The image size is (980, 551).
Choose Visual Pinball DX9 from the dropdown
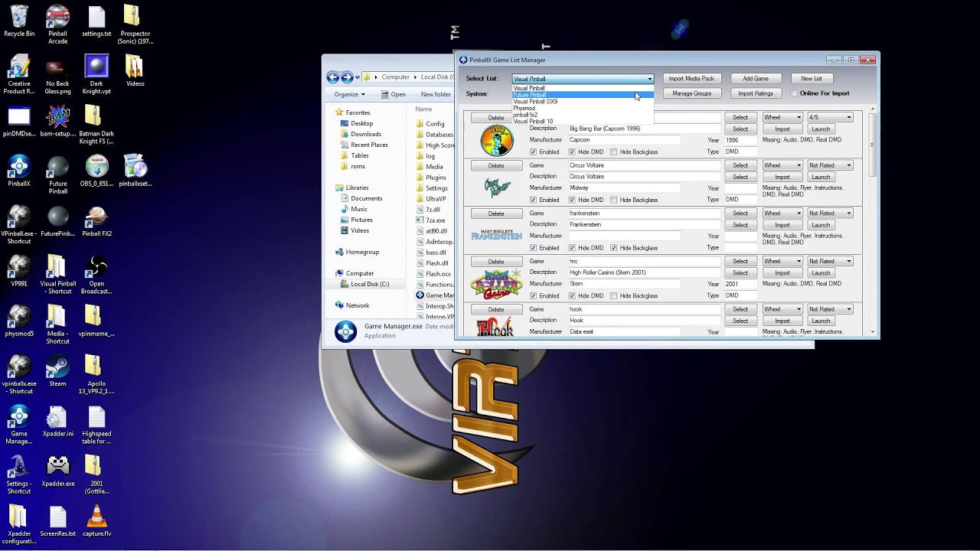pyautogui.click(x=583, y=102)
